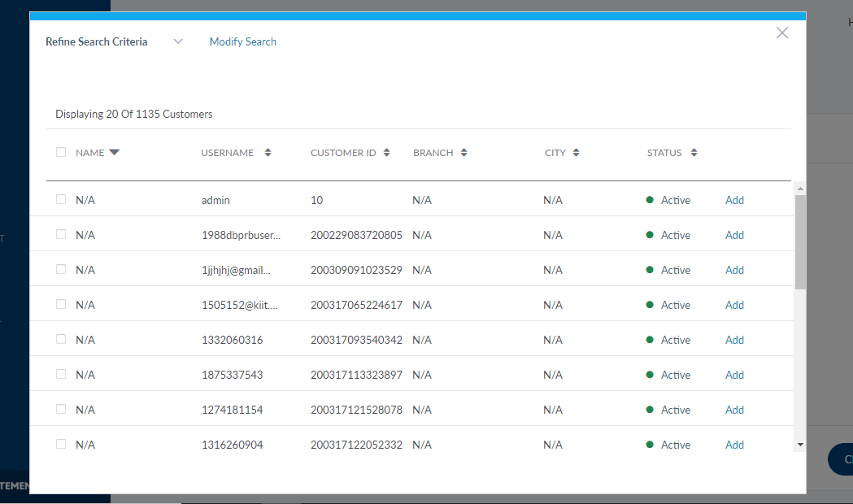The image size is (853, 504).
Task: Click Add for customer ID 200317122052332
Action: click(734, 445)
